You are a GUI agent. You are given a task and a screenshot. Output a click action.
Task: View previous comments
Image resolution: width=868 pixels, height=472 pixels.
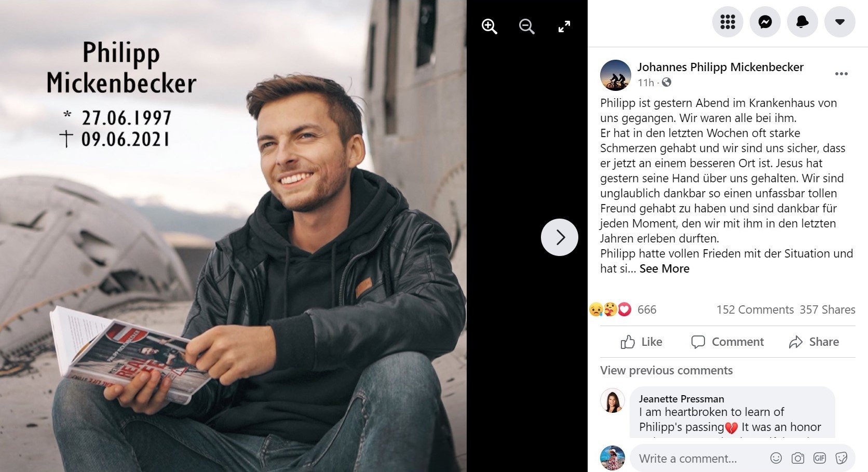(x=666, y=370)
